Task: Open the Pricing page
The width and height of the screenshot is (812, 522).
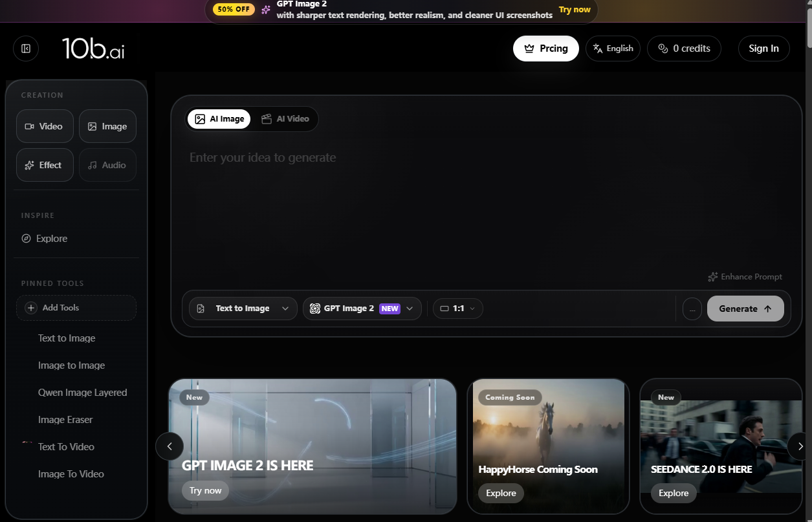Action: click(x=546, y=49)
